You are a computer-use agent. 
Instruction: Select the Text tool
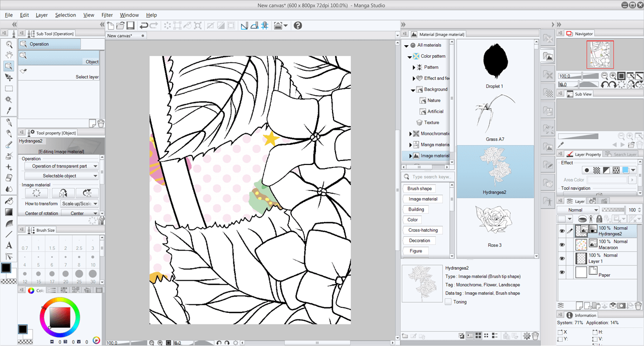[9, 245]
